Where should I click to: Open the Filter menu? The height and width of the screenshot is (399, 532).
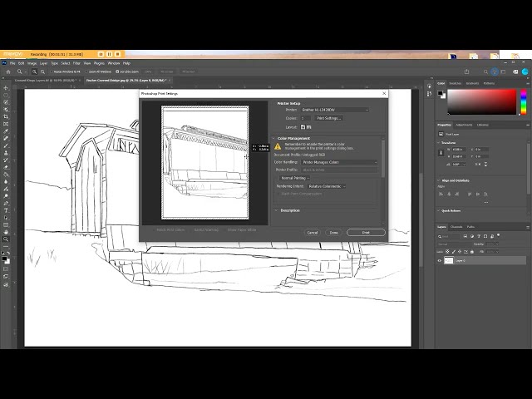76,63
